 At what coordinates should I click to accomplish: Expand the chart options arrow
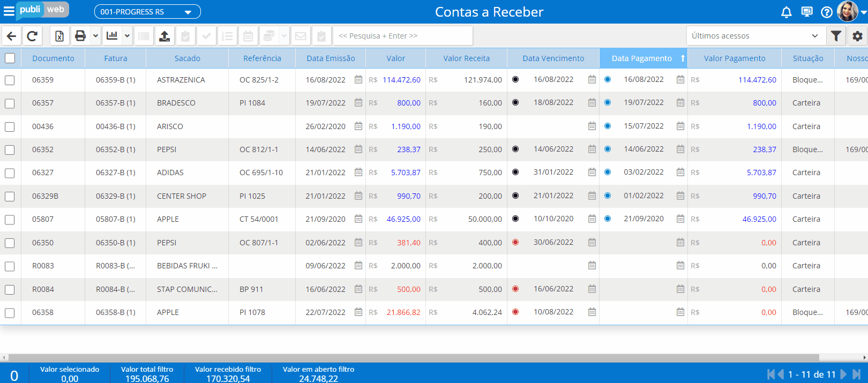[127, 36]
